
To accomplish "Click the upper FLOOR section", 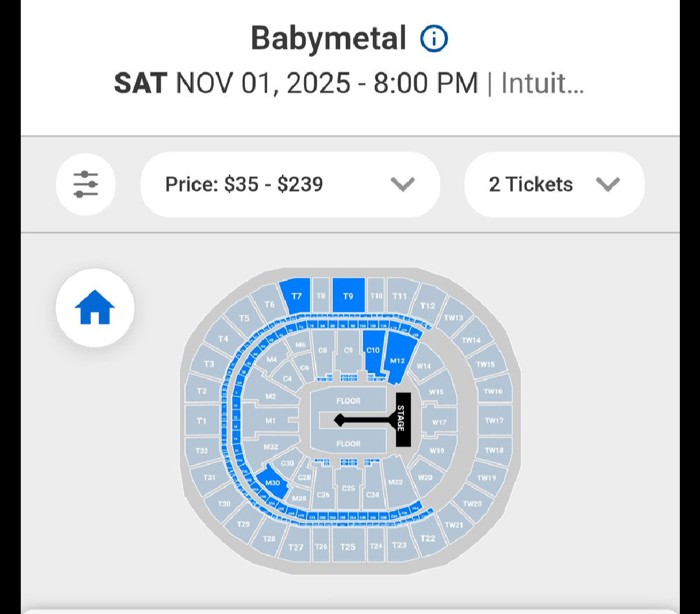I will coord(348,402).
